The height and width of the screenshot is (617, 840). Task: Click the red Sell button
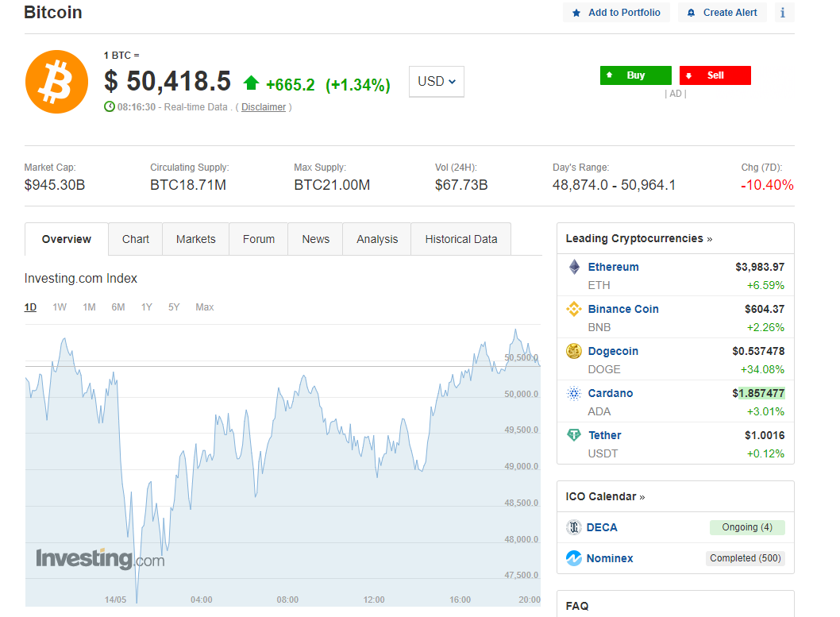715,75
